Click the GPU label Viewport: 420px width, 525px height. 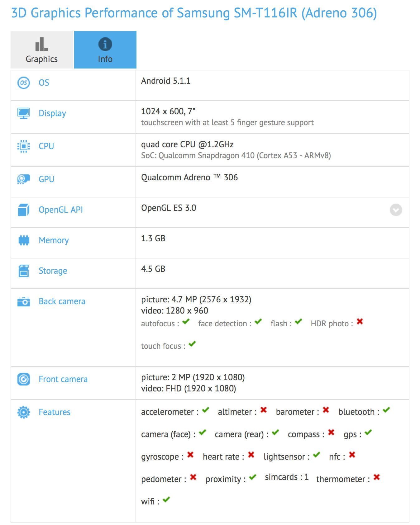pos(46,179)
